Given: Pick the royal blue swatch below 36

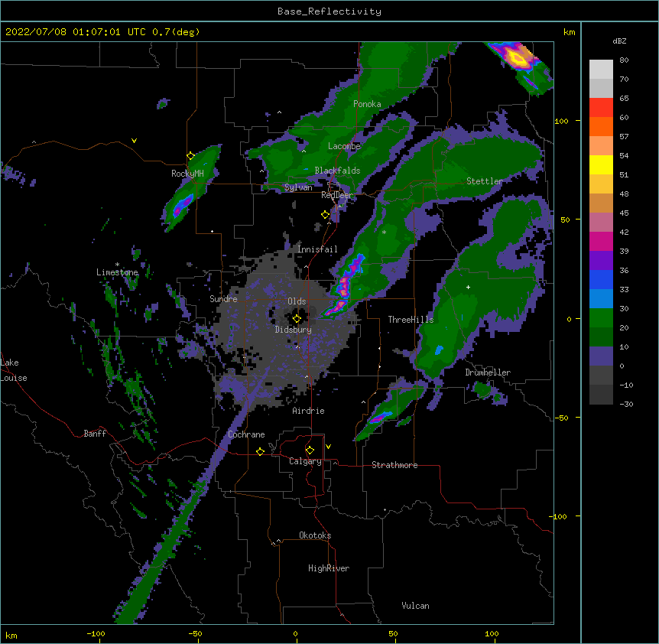Looking at the screenshot, I should pos(601,279).
